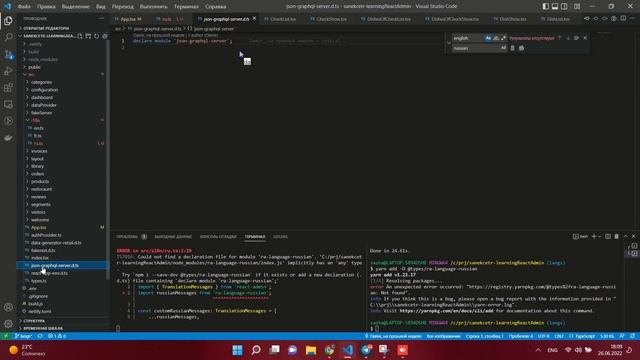The height and width of the screenshot is (360, 640).
Task: Toggle Find in Selection option
Action: tap(576, 38)
